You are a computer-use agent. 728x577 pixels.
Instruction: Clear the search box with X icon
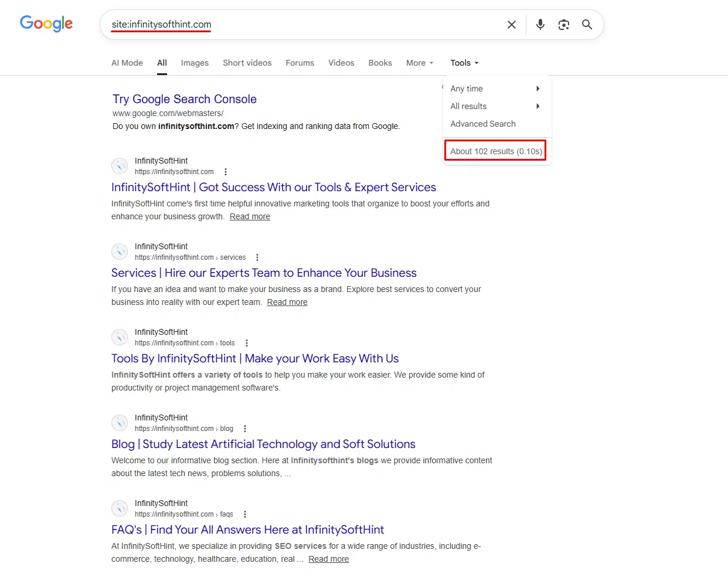point(512,25)
